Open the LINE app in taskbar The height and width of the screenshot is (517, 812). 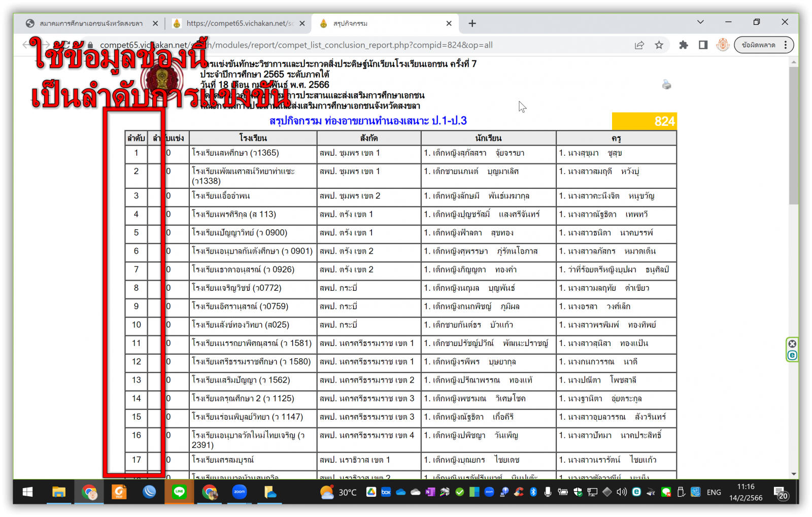[x=179, y=492]
